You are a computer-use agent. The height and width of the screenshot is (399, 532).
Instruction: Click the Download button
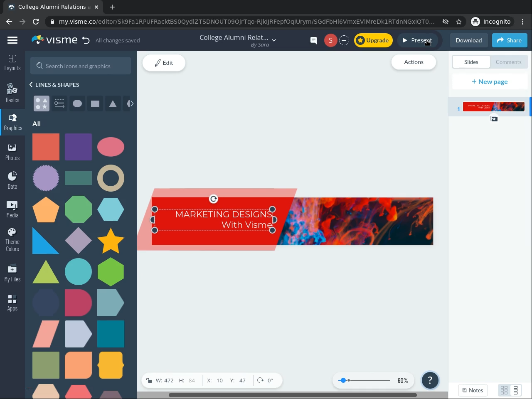[x=468, y=40]
